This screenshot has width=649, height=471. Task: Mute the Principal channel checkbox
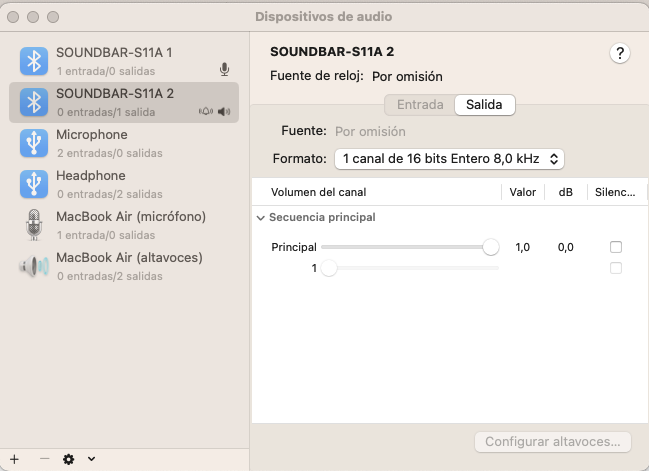(x=616, y=247)
